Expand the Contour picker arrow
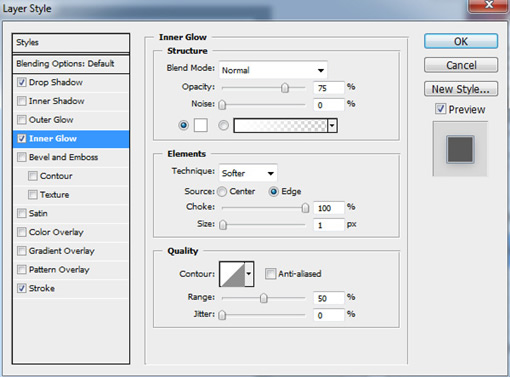This screenshot has width=510, height=377. [x=249, y=274]
